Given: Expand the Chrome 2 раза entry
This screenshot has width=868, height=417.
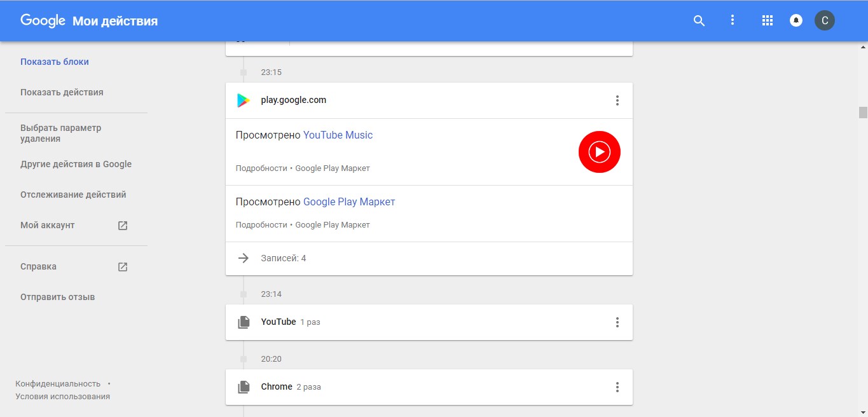Looking at the screenshot, I should (x=429, y=387).
